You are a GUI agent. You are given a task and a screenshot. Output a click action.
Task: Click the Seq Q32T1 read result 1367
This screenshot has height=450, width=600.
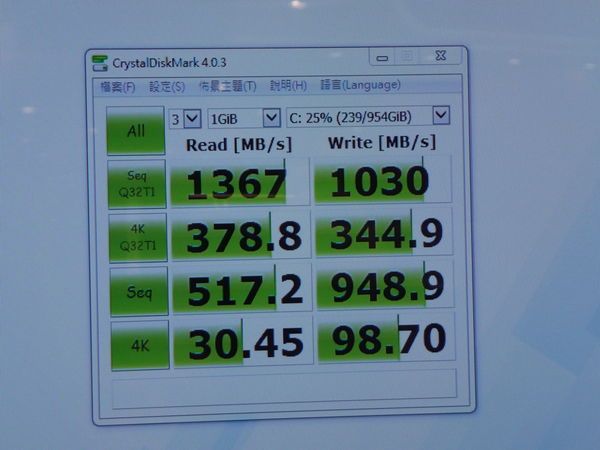coord(232,183)
